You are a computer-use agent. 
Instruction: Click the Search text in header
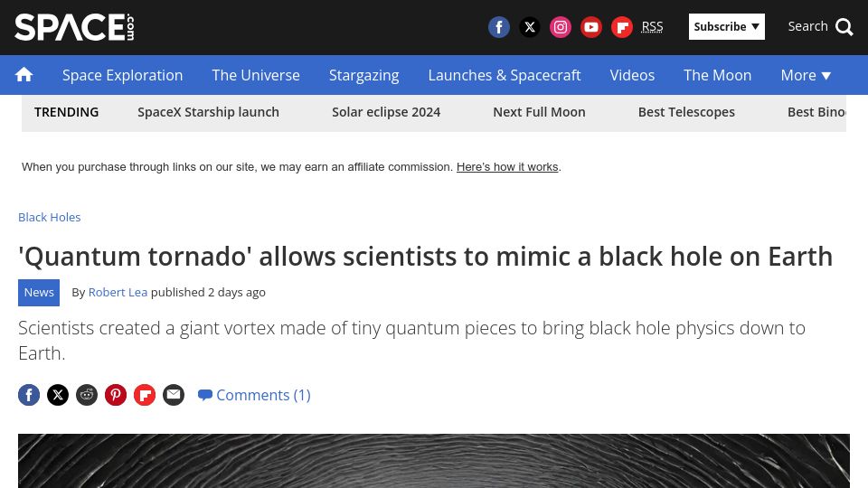click(807, 26)
